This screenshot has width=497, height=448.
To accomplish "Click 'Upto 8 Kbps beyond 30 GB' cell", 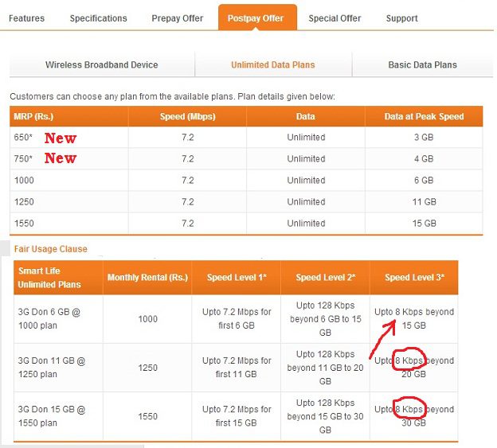I will [414, 416].
